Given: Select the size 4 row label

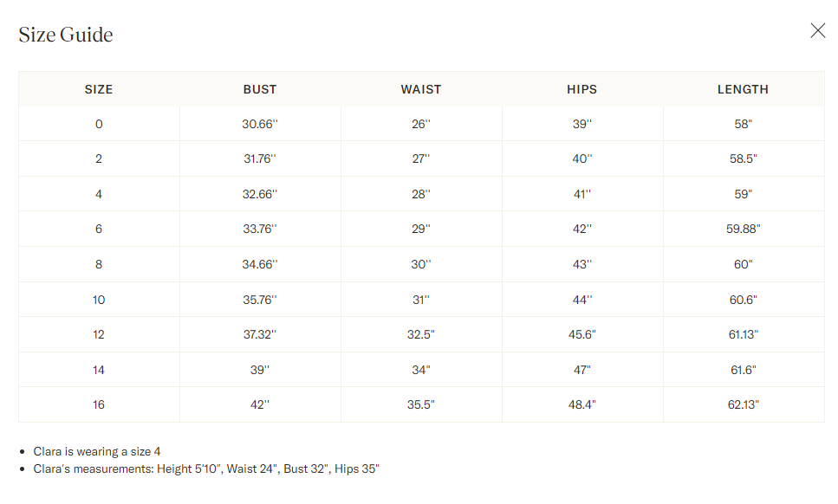Looking at the screenshot, I should tap(99, 194).
